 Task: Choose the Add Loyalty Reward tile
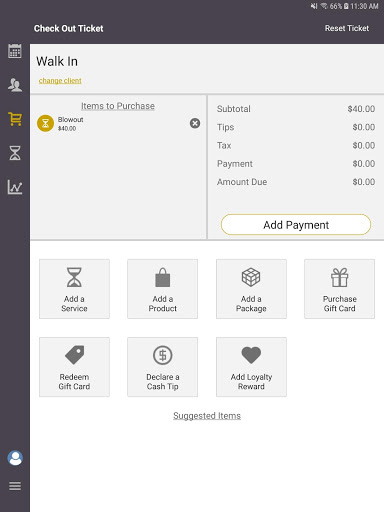click(251, 367)
